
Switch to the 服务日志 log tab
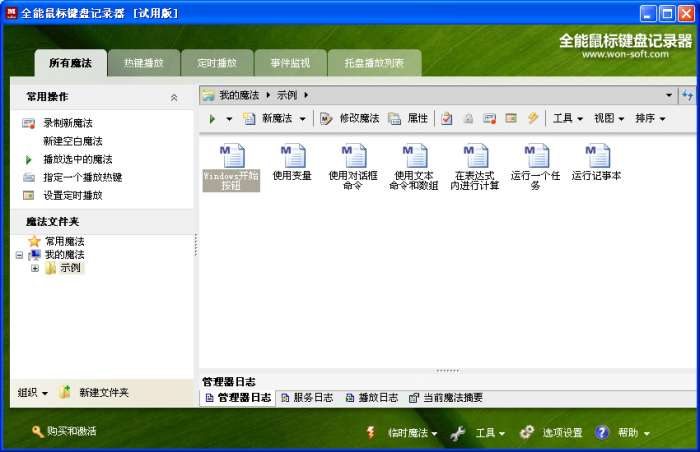[x=307, y=398]
